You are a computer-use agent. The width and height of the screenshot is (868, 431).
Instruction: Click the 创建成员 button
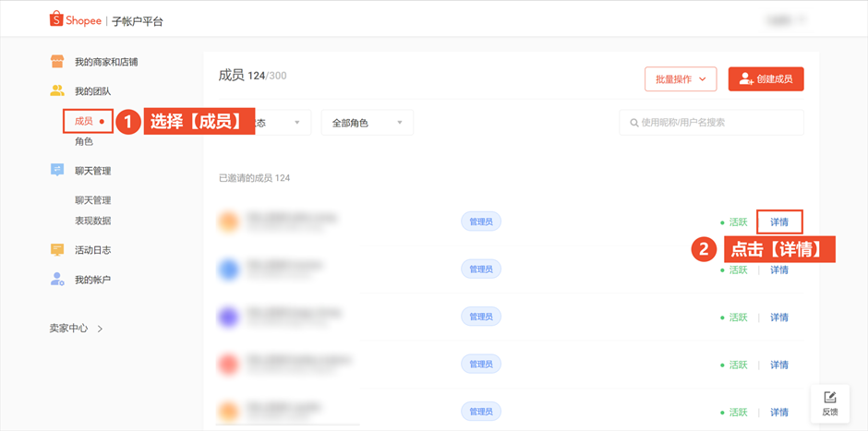[x=766, y=79]
